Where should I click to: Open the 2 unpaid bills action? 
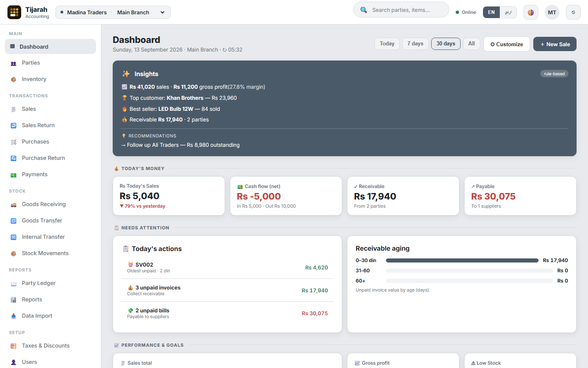(x=227, y=313)
